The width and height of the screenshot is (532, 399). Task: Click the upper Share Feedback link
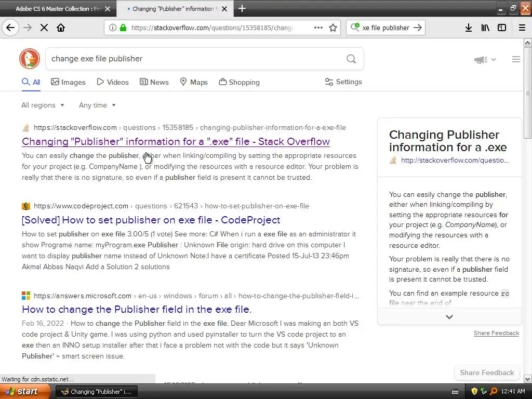[496, 333]
